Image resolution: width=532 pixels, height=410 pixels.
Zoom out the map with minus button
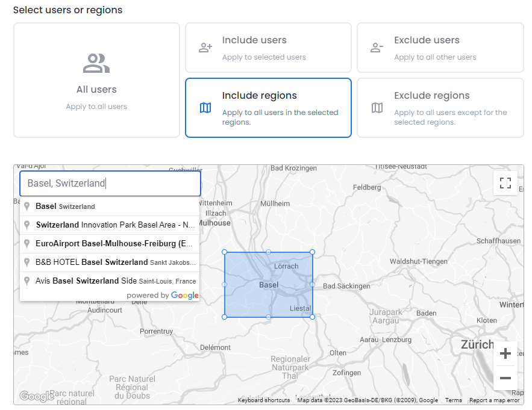(x=505, y=377)
